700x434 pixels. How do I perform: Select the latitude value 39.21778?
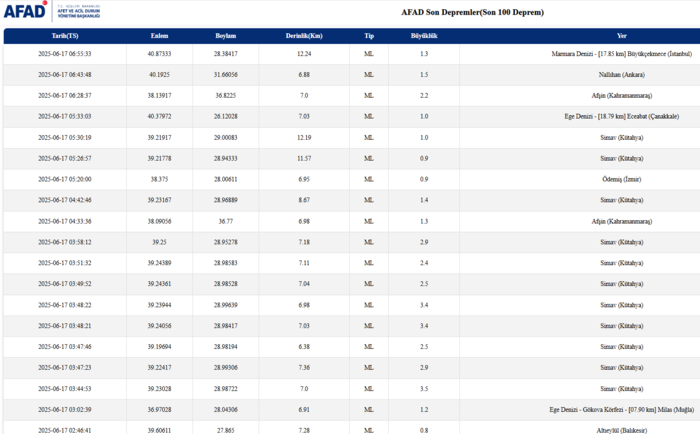click(159, 159)
